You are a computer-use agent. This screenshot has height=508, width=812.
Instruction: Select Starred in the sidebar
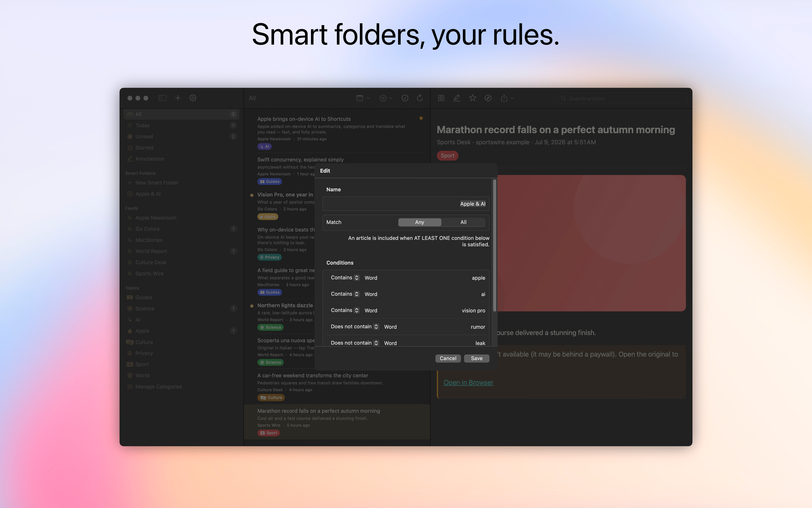click(181, 148)
